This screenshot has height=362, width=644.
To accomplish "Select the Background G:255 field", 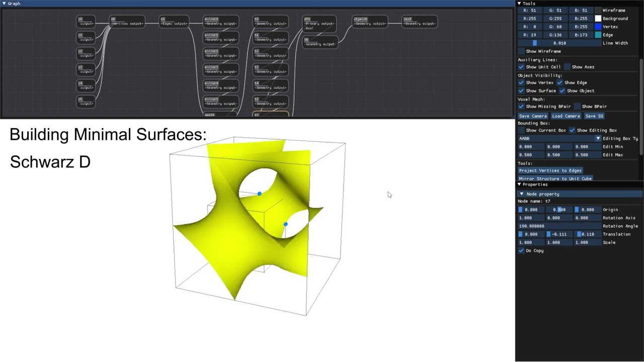I will coord(556,19).
